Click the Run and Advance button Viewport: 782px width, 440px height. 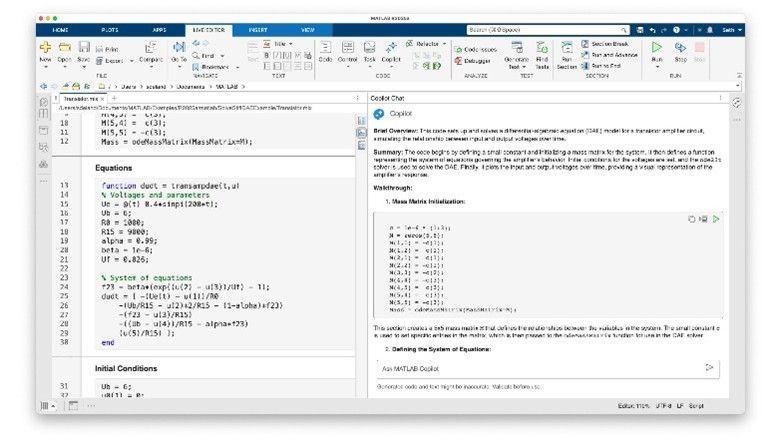[x=609, y=55]
